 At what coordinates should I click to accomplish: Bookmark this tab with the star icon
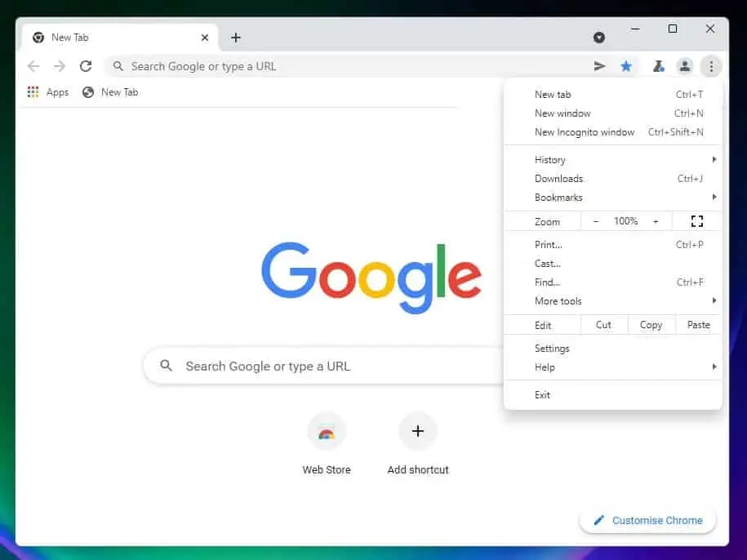tap(626, 66)
